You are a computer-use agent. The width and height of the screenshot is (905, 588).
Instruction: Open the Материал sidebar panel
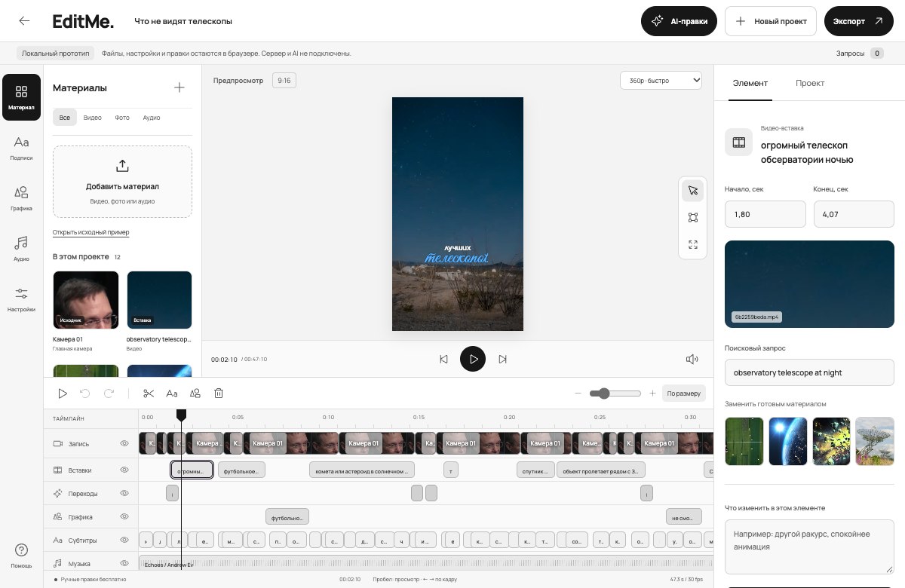pos(21,97)
